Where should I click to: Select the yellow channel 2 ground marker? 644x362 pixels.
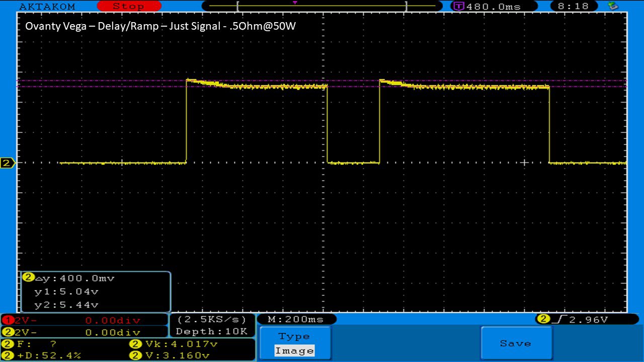(7, 163)
